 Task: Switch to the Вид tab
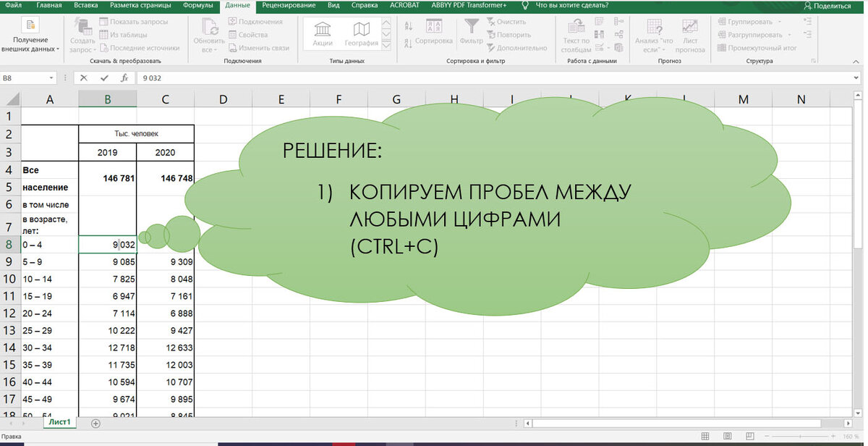[x=333, y=5]
